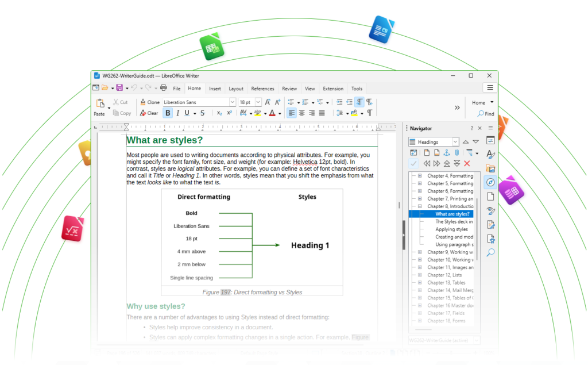Click the Increase font size icon
Screen dimensions: 588x365
(268, 102)
